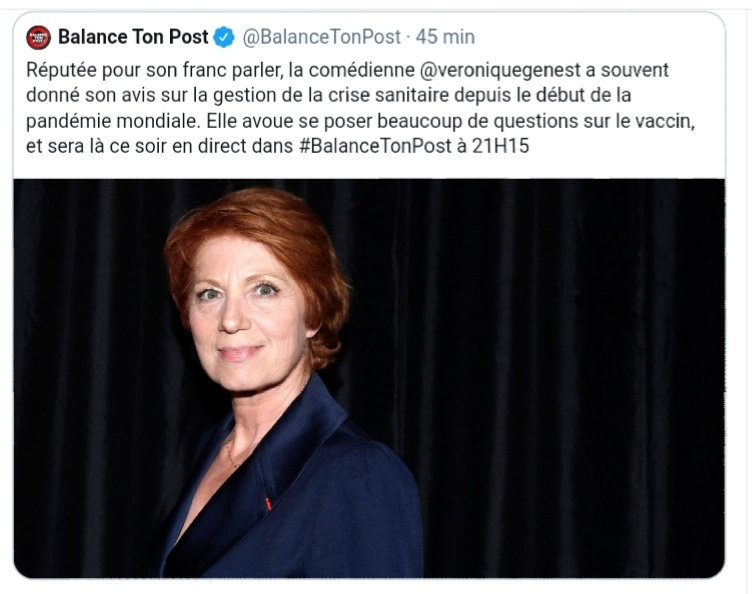
Task: Click the Balance Ton Post profile avatar
Action: click(38, 38)
